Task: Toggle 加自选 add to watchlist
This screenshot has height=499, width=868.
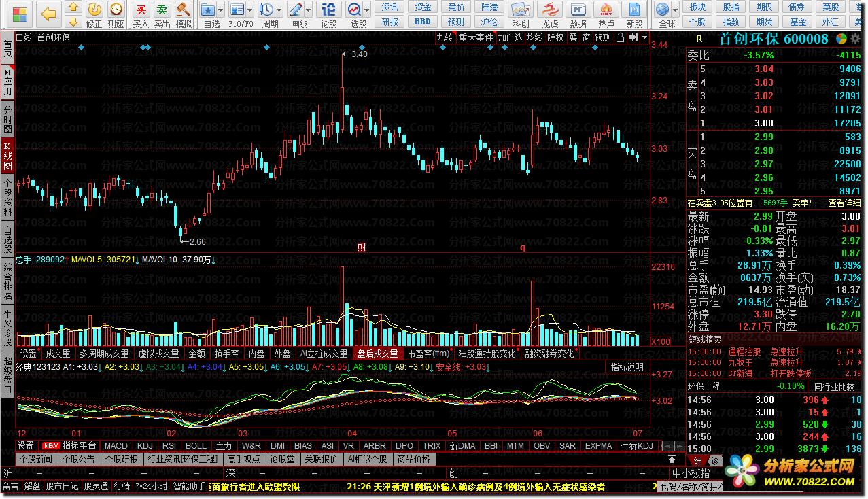Action: [x=510, y=37]
